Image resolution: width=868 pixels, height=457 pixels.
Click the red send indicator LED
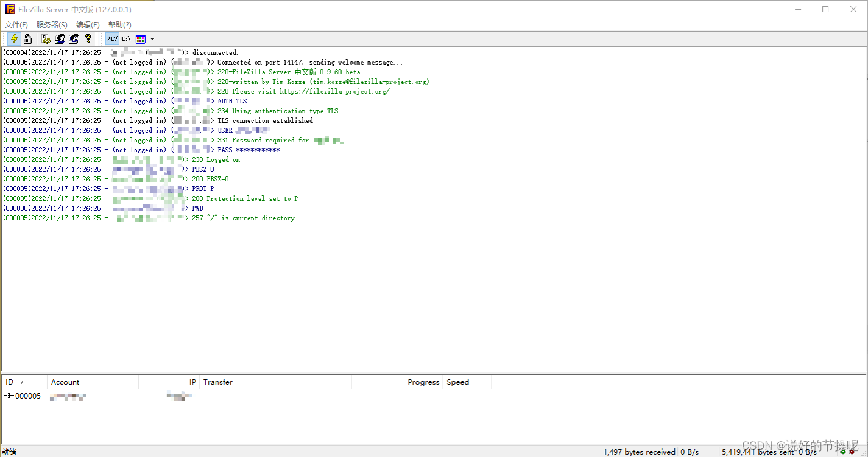pos(852,452)
